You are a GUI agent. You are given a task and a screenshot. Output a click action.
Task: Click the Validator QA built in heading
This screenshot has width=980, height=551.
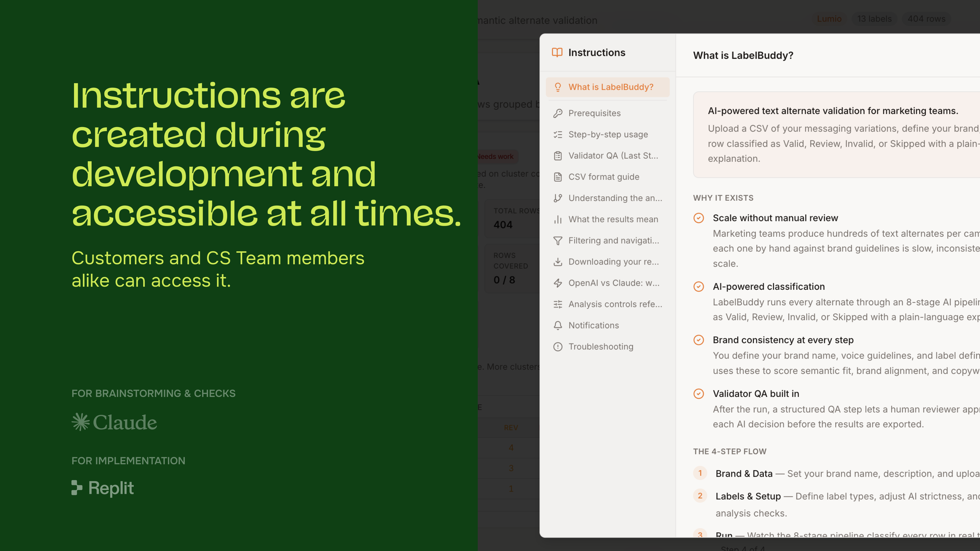tap(756, 394)
